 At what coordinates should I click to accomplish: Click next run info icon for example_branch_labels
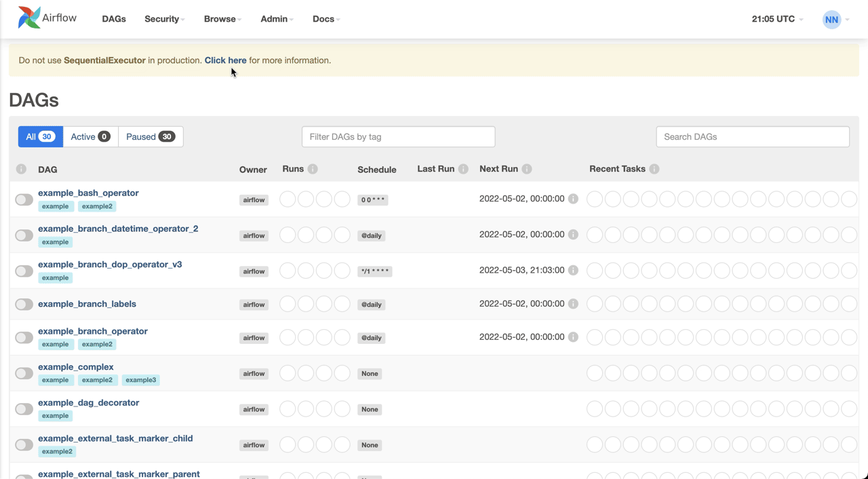tap(573, 304)
